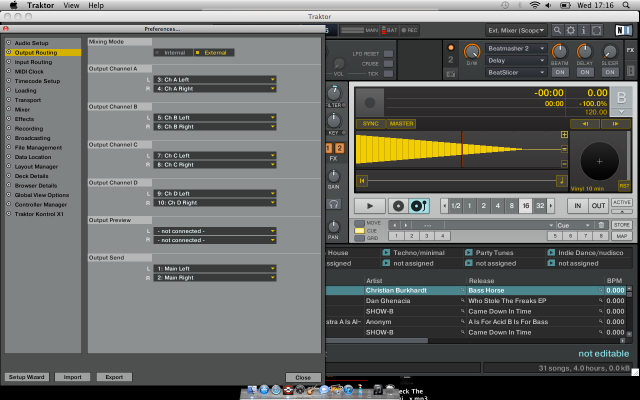Click the tempo bend forward arrow button
The height and width of the screenshot is (400, 640).
616,124
